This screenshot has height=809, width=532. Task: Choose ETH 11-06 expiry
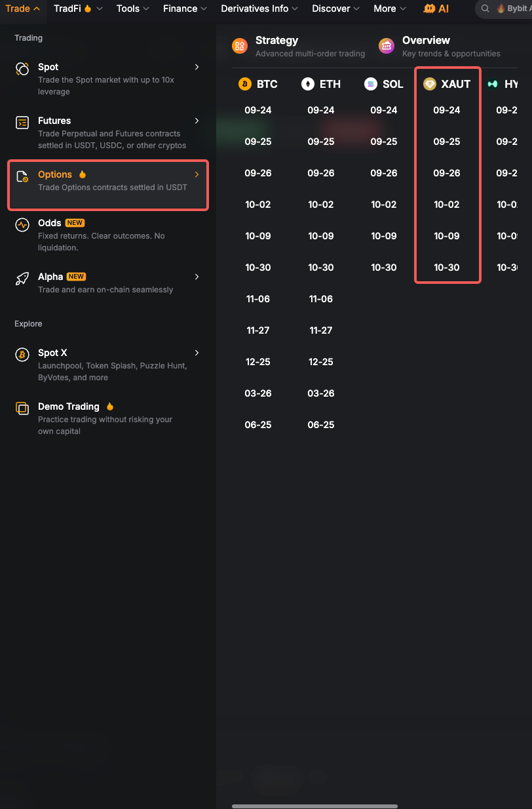[x=321, y=299]
